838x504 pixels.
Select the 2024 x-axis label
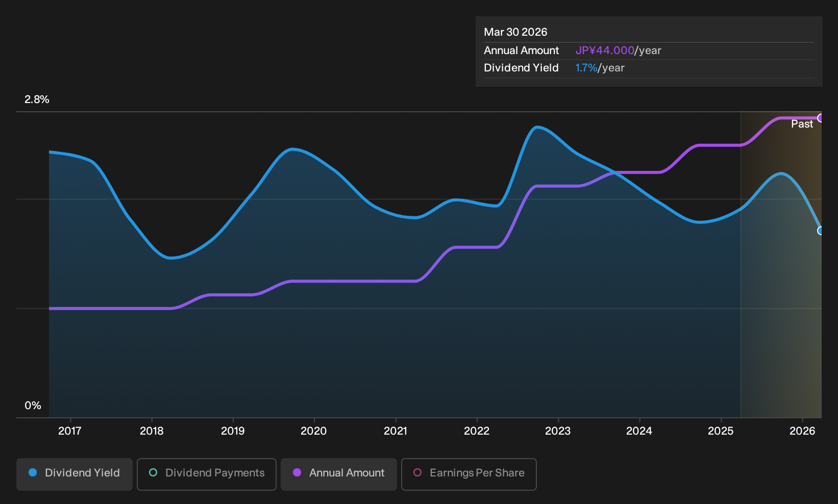click(x=639, y=431)
